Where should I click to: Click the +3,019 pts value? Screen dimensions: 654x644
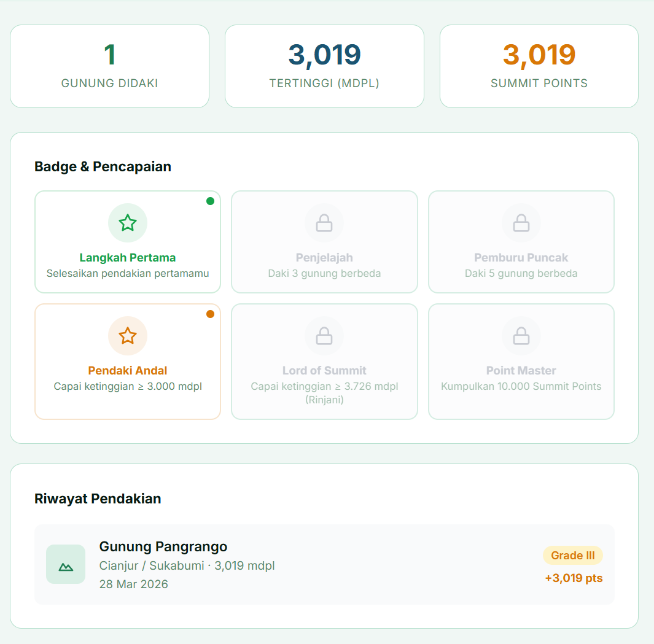pos(574,578)
